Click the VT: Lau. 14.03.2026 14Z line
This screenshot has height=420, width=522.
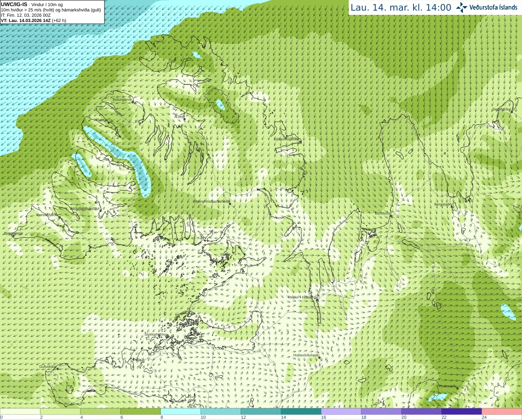pyautogui.click(x=33, y=20)
